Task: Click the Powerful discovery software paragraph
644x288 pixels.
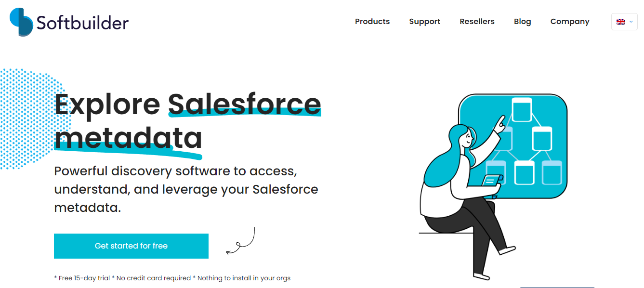Action: pos(186,189)
